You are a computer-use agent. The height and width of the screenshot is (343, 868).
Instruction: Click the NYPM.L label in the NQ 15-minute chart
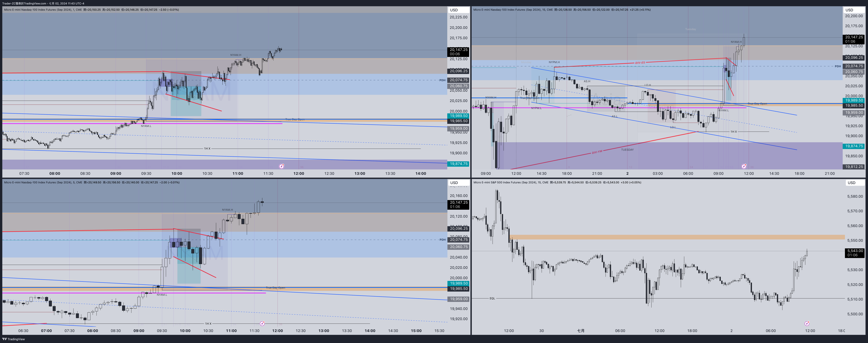point(536,108)
